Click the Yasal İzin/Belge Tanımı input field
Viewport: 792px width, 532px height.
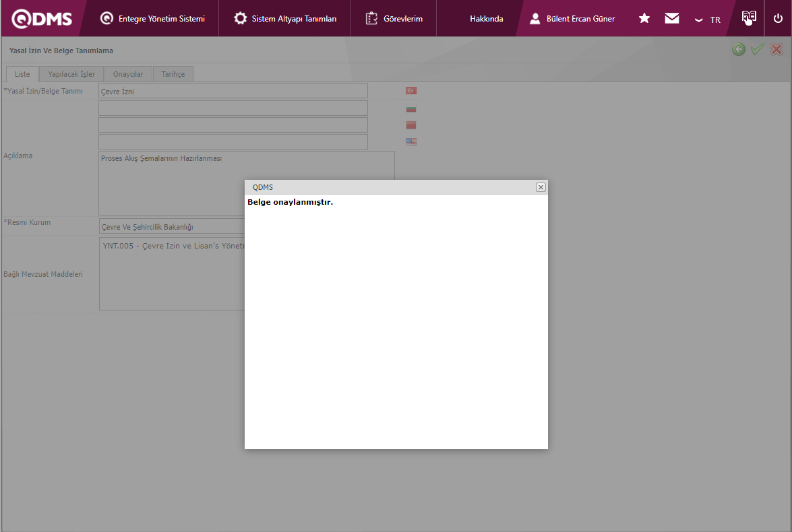point(233,91)
